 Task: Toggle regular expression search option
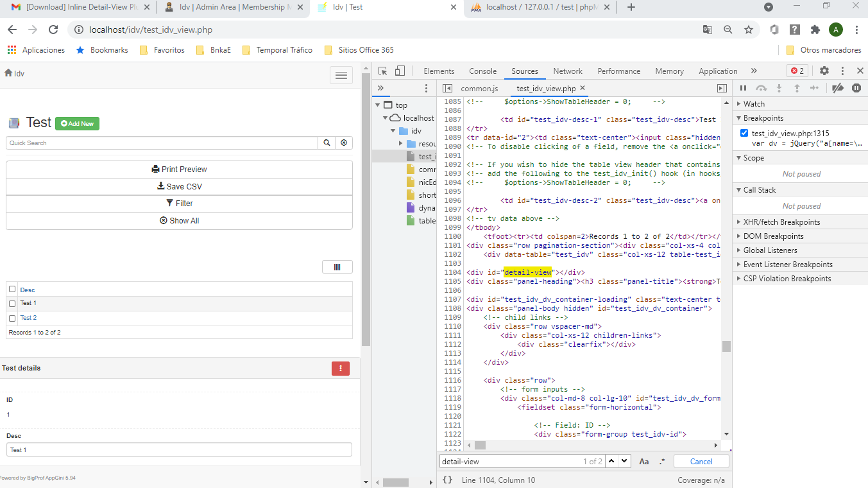pos(662,461)
